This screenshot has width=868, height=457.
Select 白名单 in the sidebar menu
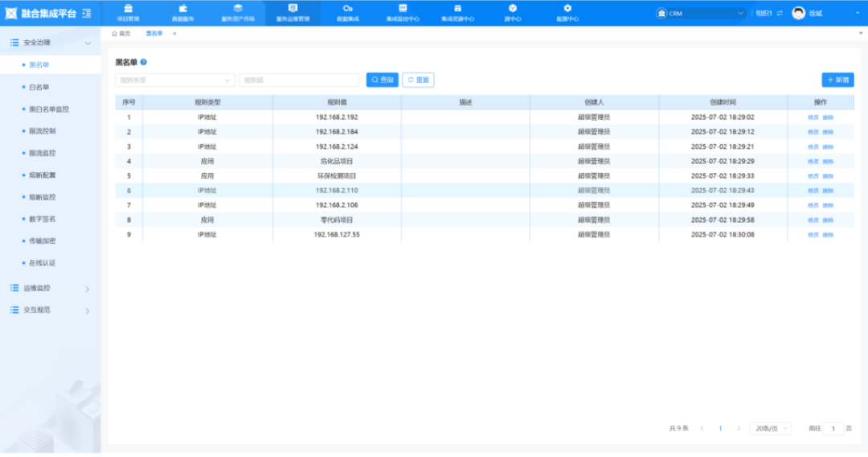tap(39, 87)
